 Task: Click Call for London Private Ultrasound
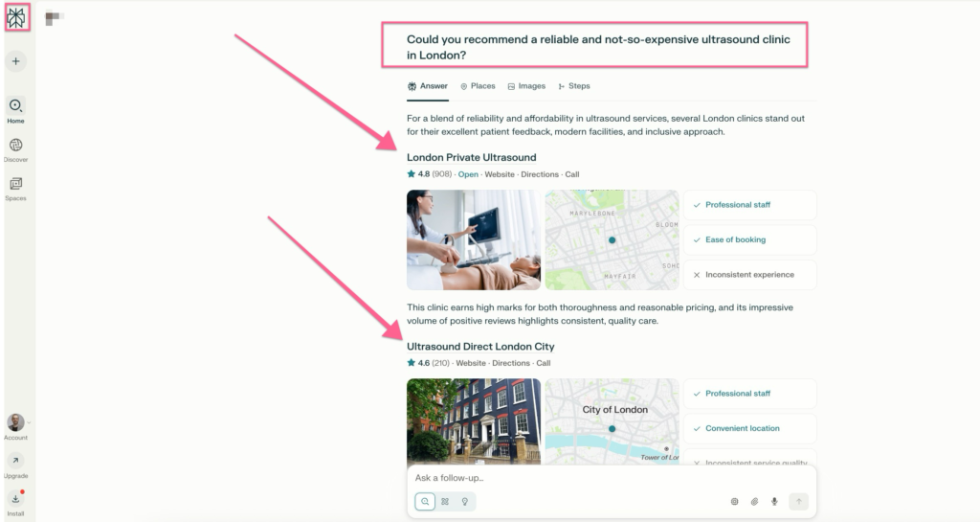pyautogui.click(x=572, y=174)
